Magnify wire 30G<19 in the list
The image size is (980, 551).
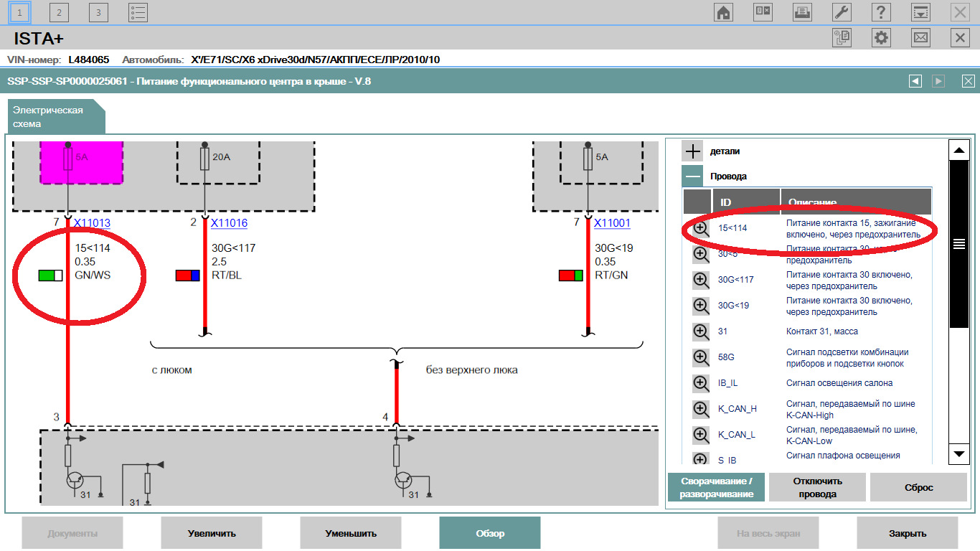[x=701, y=306]
